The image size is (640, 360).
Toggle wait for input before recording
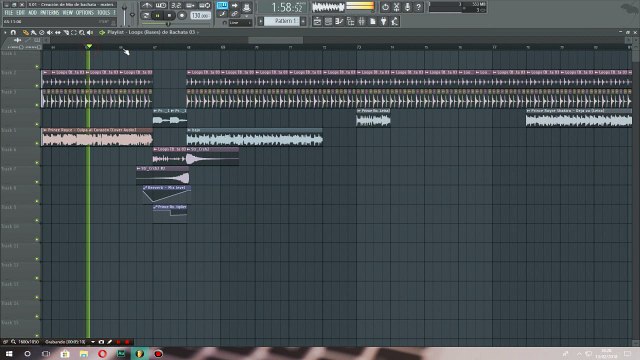161,5
